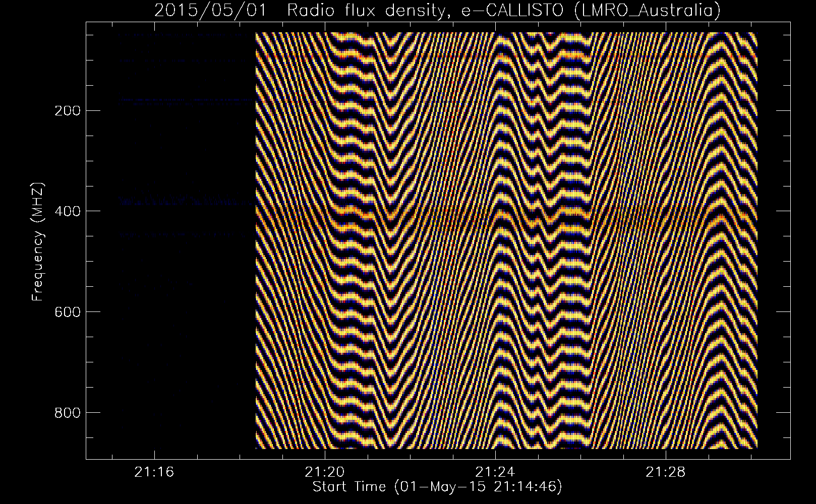Select the 21:24 time axis label

496,472
